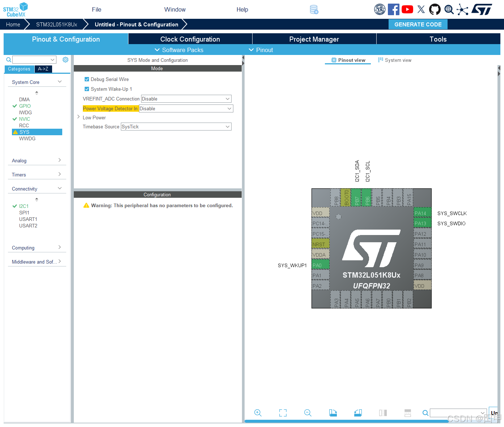The width and height of the screenshot is (504, 427).
Task: Click the horizontal scrollbar below pinout view
Action: (x=347, y=421)
